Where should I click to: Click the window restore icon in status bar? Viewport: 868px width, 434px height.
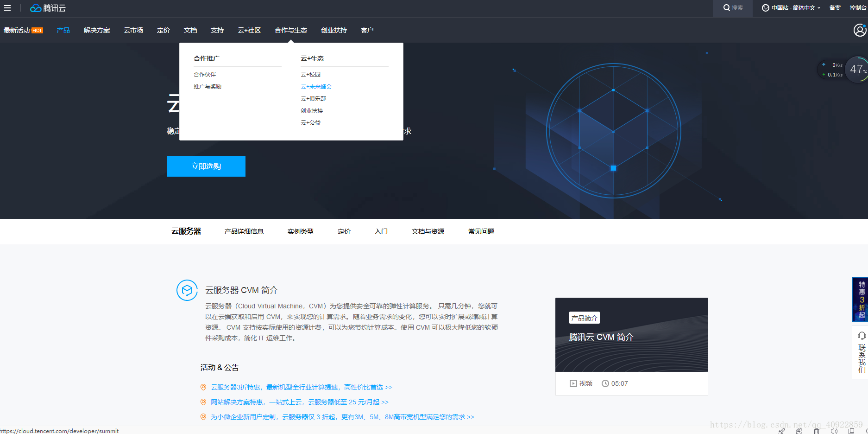(x=851, y=431)
